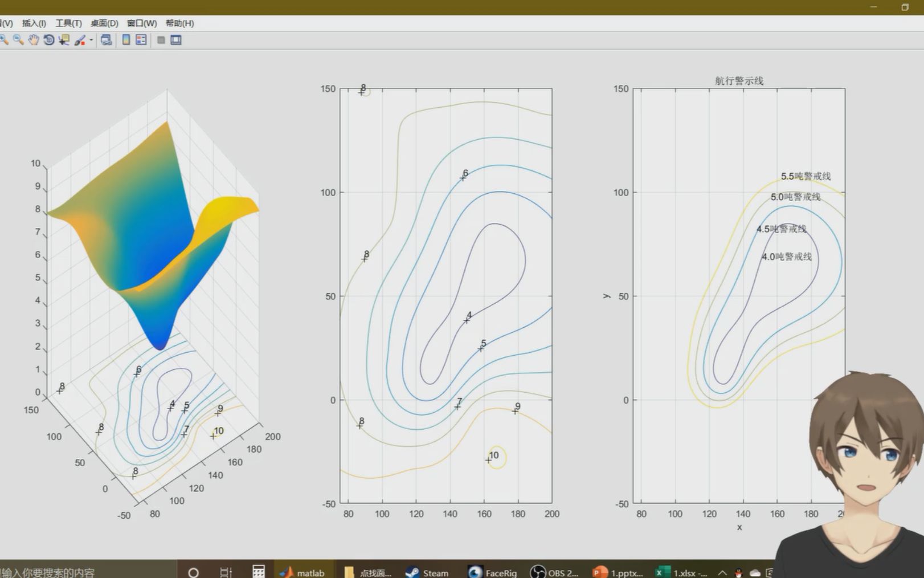Open Cortana circle button on taskbar
The height and width of the screenshot is (578, 924).
[194, 572]
